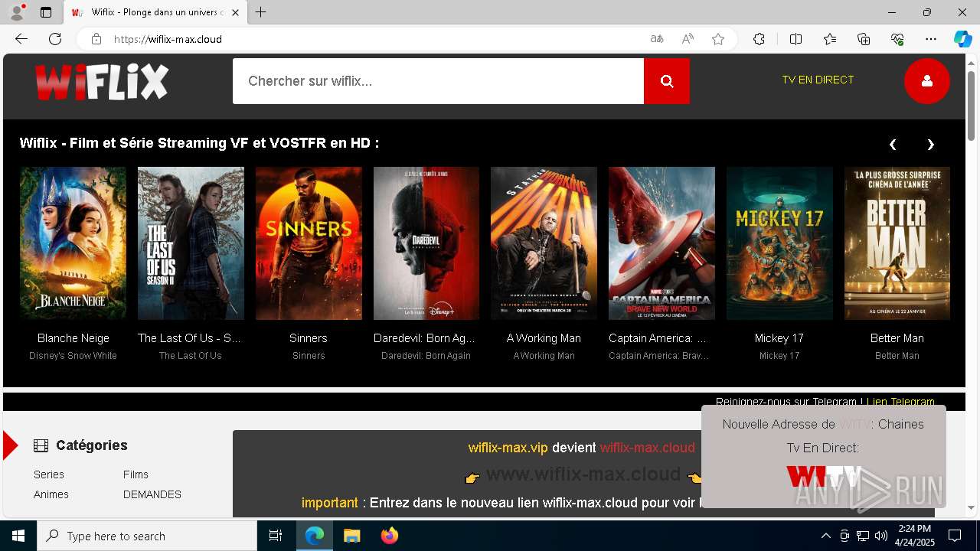Open Edge Settings and more menu

tap(931, 39)
